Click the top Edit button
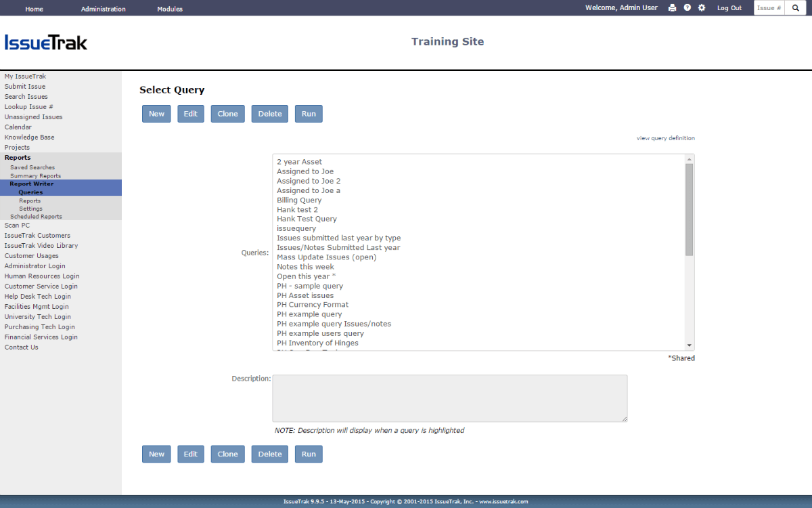Viewport: 812px width, 508px height. (x=191, y=114)
